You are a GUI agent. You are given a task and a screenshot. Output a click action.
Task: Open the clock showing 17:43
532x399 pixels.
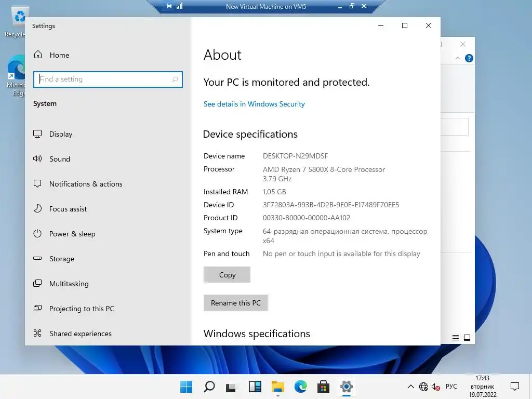483,387
